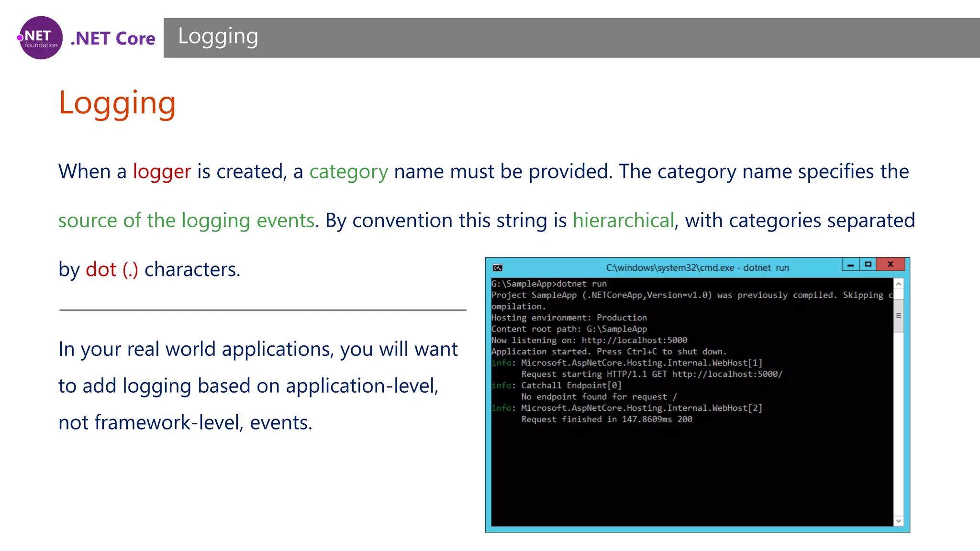Click the G:\SampleApp>dotnet run command line
The image size is (980, 551).
(x=549, y=284)
